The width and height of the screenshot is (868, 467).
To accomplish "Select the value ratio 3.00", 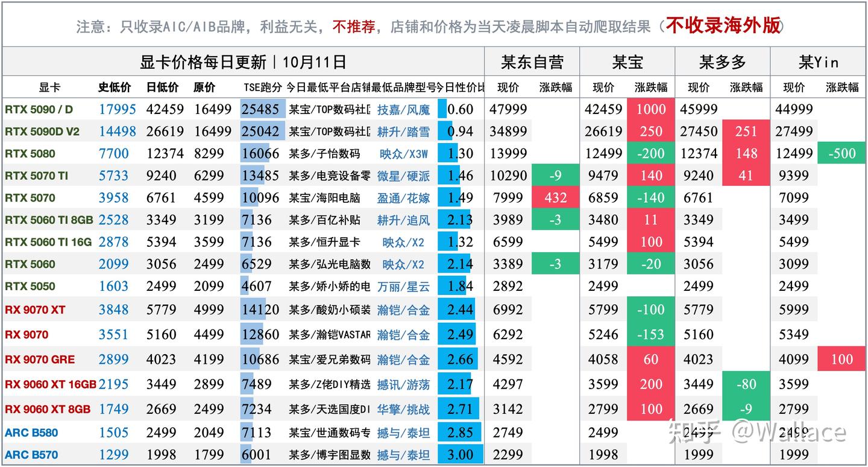I will [x=461, y=455].
